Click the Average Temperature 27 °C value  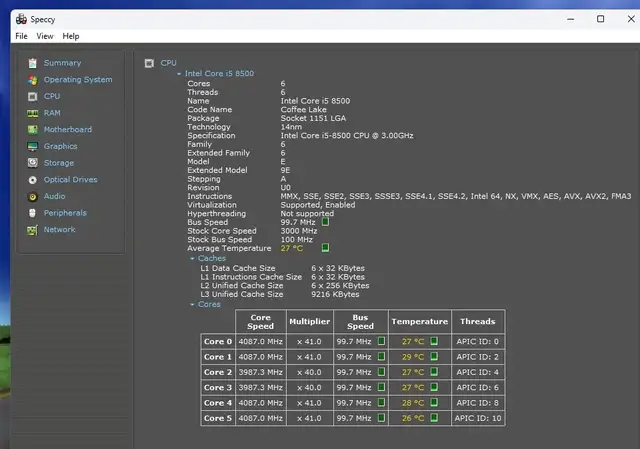pyautogui.click(x=291, y=248)
